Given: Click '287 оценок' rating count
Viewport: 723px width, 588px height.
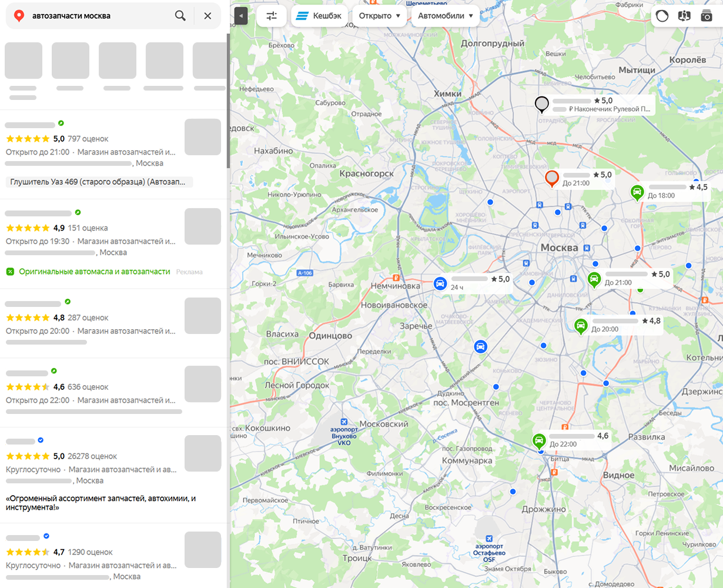Looking at the screenshot, I should tap(88, 318).
